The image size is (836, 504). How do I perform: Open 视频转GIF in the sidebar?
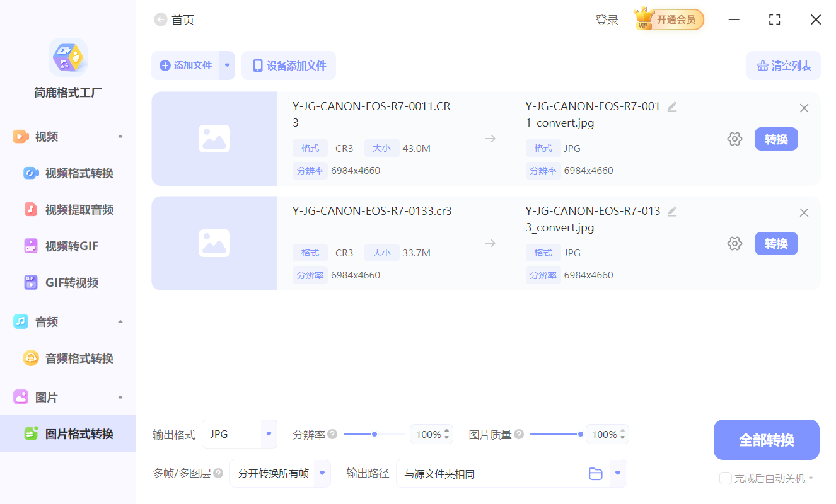pyautogui.click(x=68, y=246)
